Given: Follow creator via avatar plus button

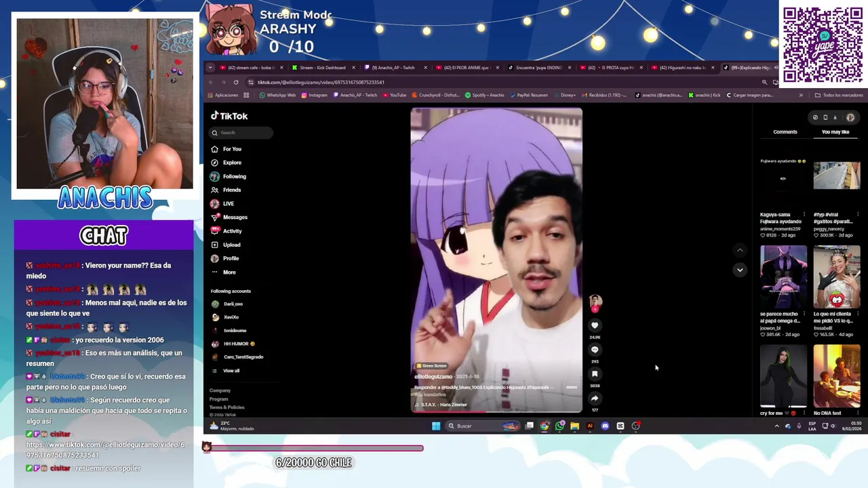Looking at the screenshot, I should 595,309.
